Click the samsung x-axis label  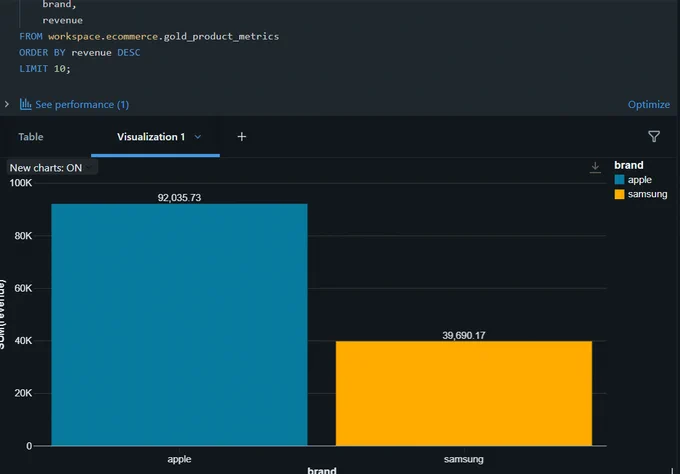point(464,459)
